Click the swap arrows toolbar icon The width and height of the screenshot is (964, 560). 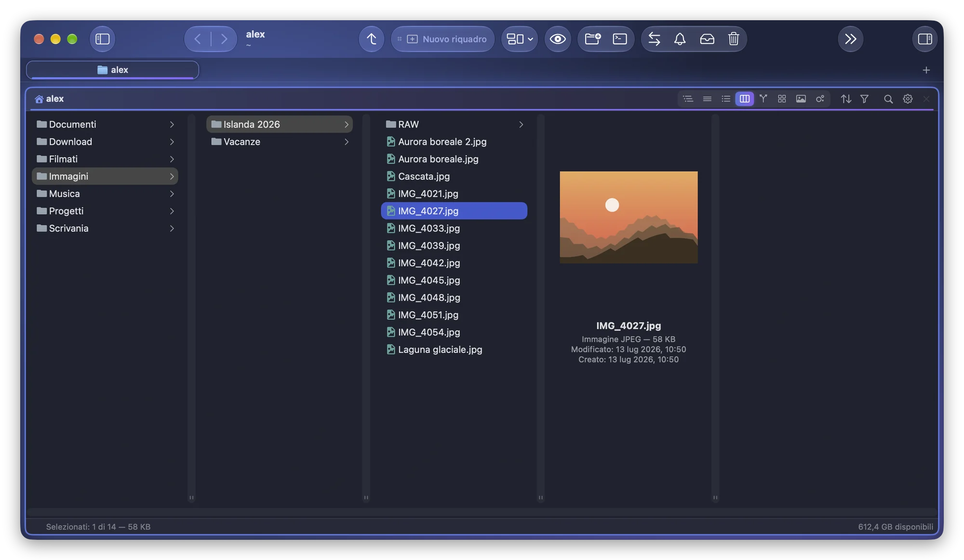point(654,39)
